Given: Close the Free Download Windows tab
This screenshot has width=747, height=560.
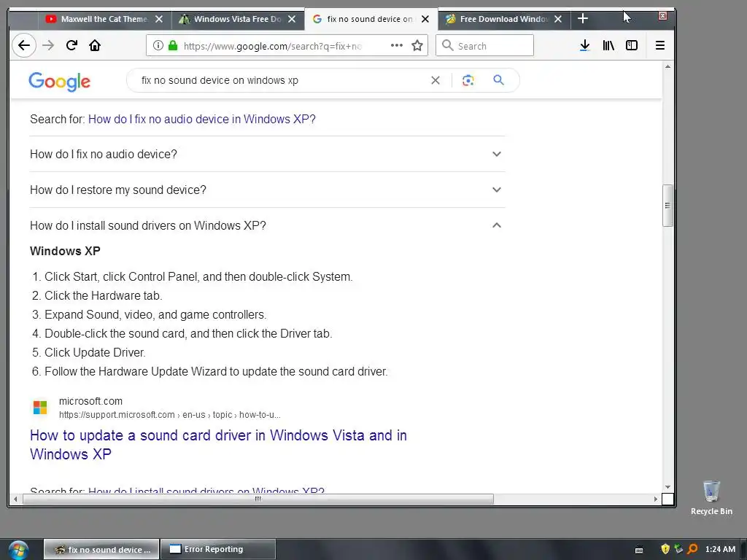Looking at the screenshot, I should tap(558, 19).
